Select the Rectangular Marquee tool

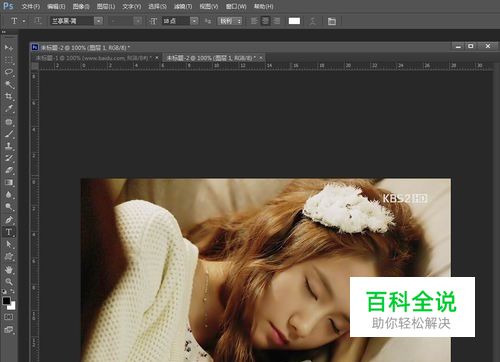coord(9,60)
